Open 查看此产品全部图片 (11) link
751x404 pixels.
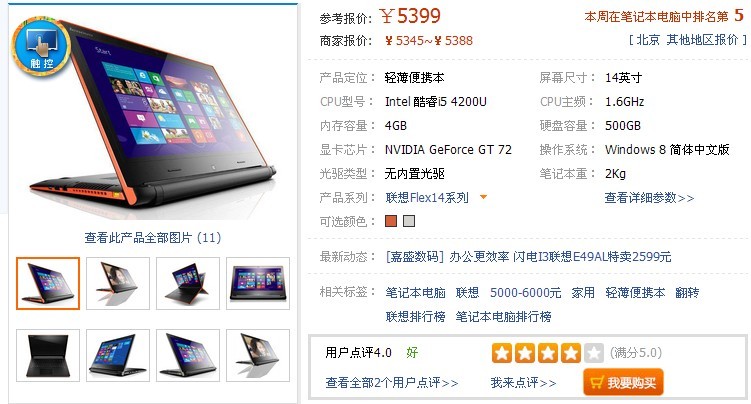pos(153,237)
